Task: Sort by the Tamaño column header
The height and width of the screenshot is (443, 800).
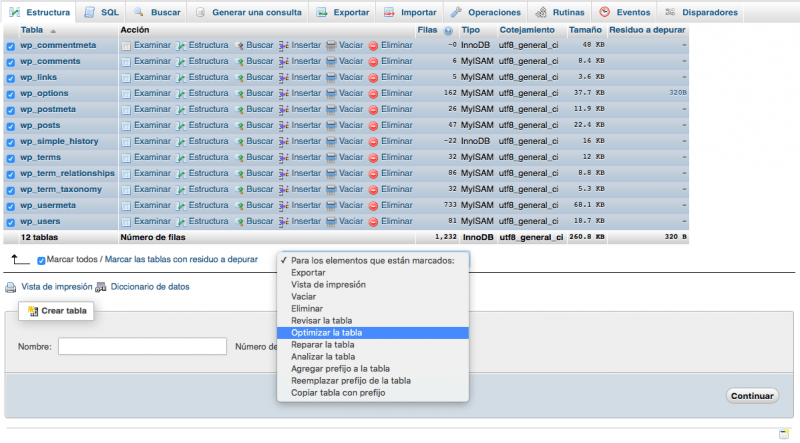Action: [x=585, y=30]
